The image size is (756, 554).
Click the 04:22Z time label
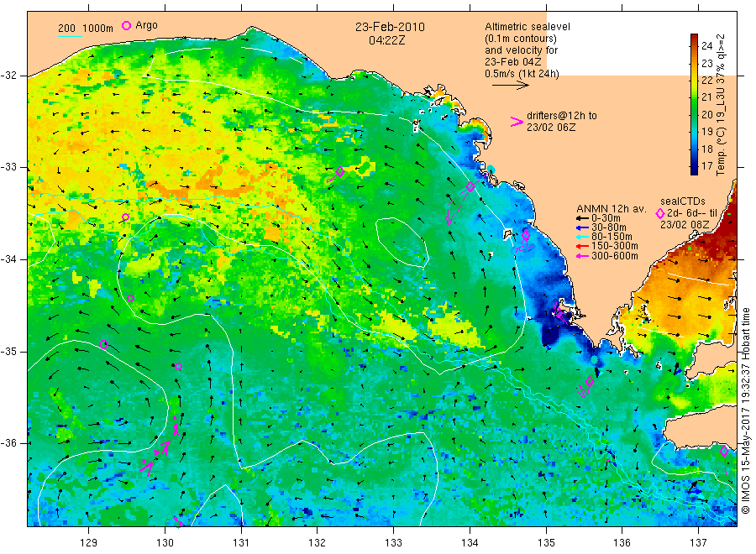coord(387,40)
